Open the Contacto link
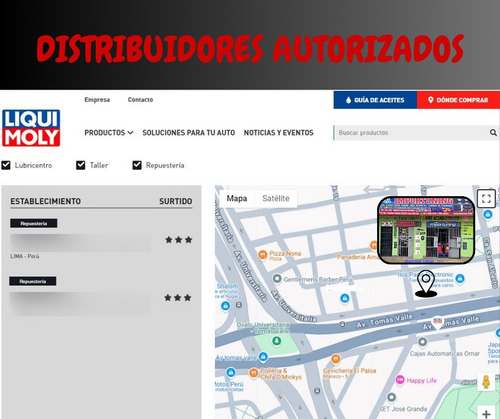This screenshot has width=500, height=419. coord(140,100)
